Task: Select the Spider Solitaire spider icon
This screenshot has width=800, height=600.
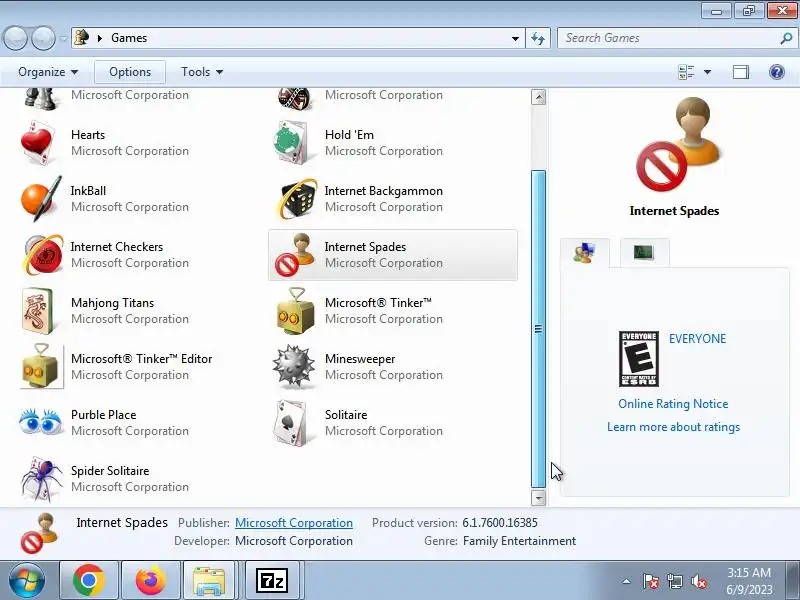Action: [x=41, y=479]
